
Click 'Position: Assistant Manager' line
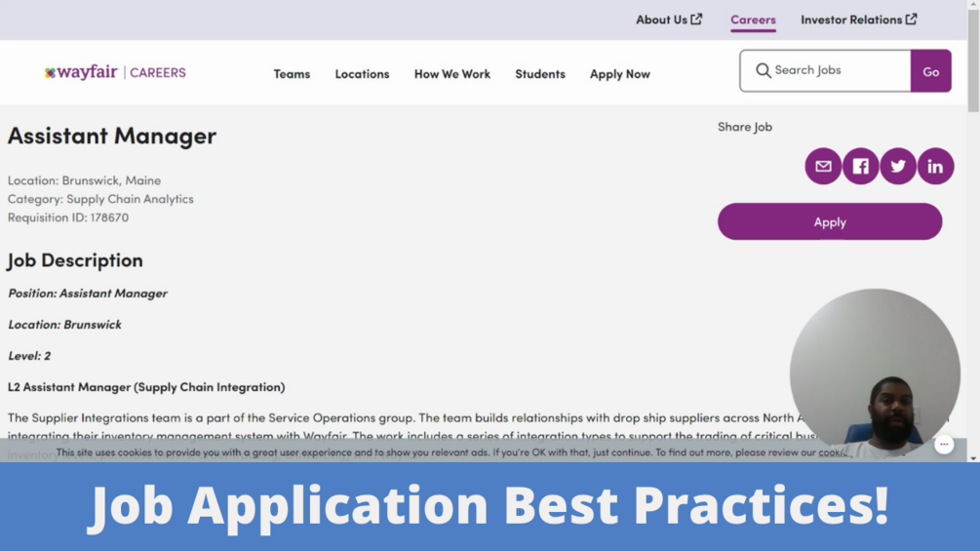(x=88, y=293)
